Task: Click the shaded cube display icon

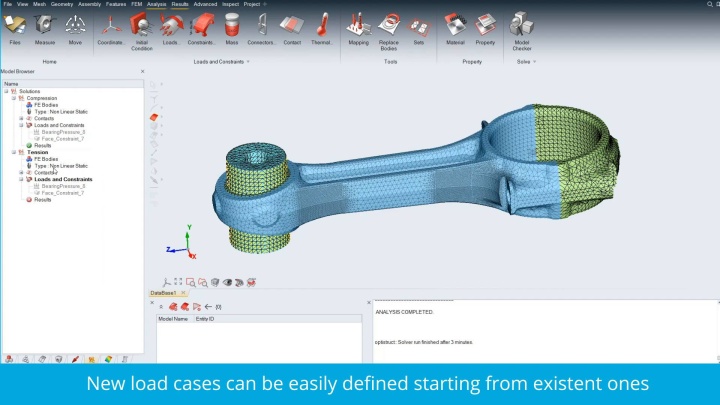Action: coord(215,282)
